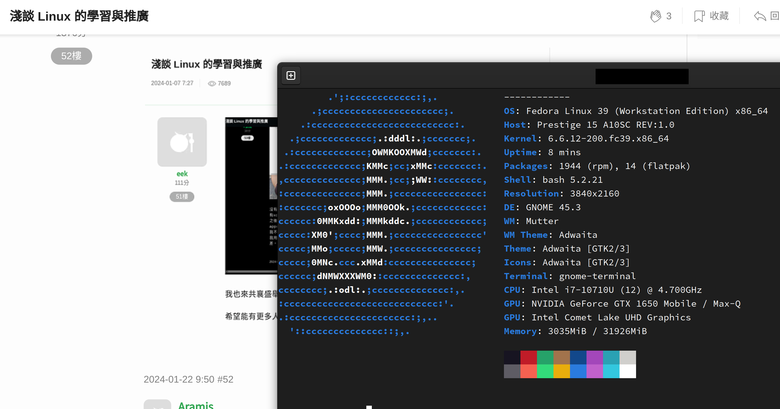Open eek's avatar image
The width and height of the screenshot is (780, 409).
(x=182, y=142)
